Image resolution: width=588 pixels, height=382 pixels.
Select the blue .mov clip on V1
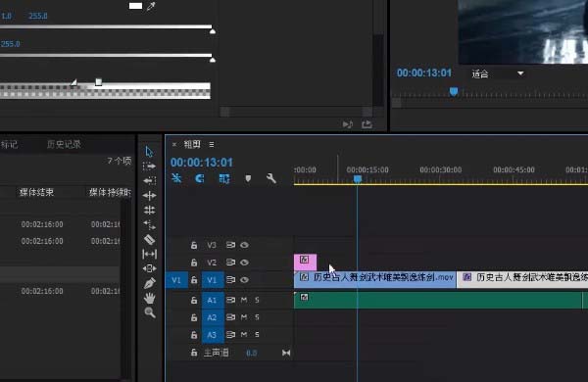[x=375, y=280]
